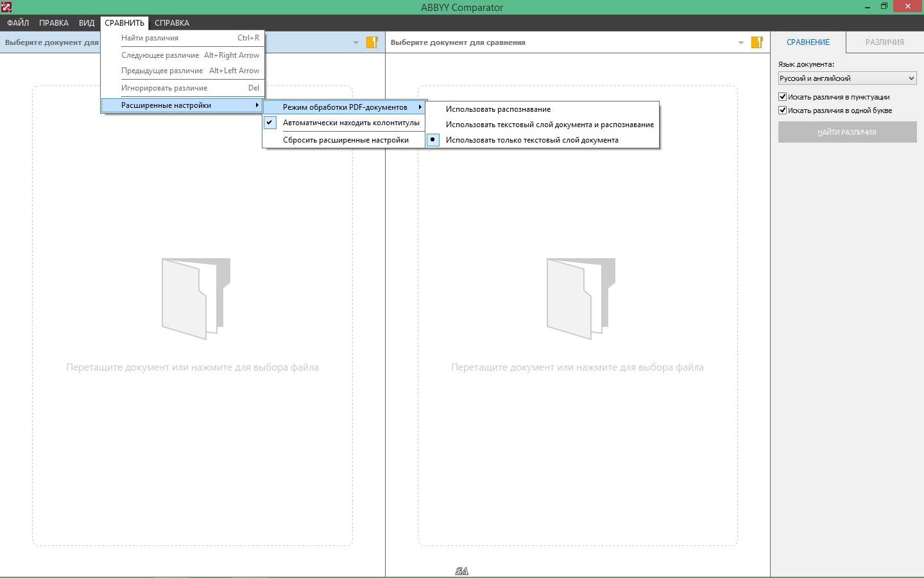The width and height of the screenshot is (924, 578).
Task: Click the НАЙТИ РАЗЛИЧИЯ button
Action: (847, 132)
